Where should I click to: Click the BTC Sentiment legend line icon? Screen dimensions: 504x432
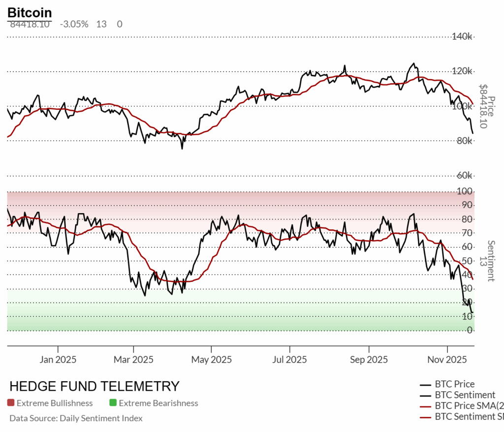click(x=425, y=395)
